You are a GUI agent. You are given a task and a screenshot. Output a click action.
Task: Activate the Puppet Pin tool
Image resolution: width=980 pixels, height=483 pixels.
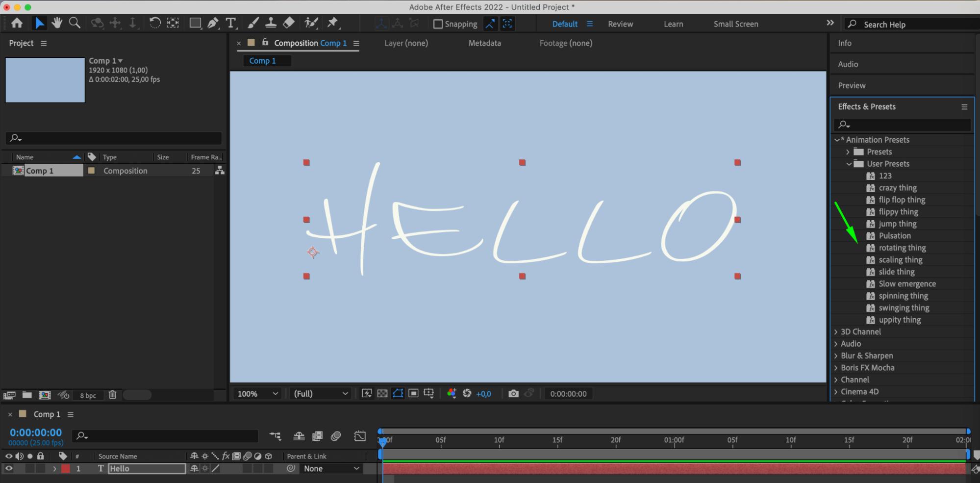pyautogui.click(x=333, y=23)
